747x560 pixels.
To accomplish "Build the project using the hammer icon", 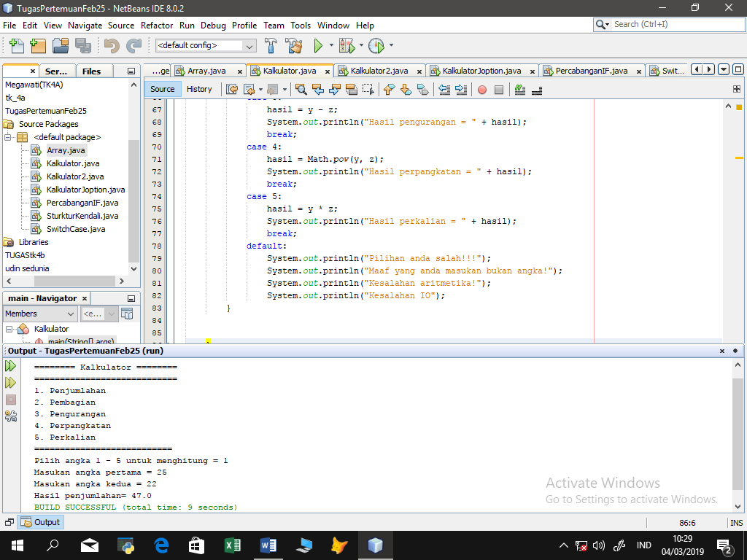I will pyautogui.click(x=270, y=44).
